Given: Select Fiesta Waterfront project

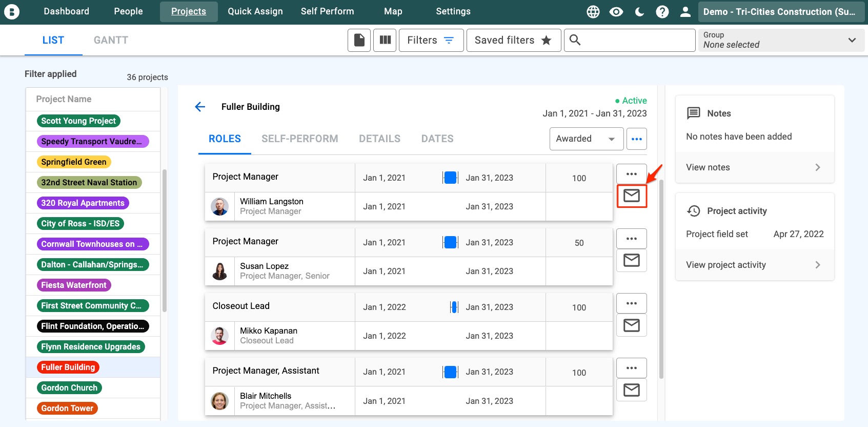Looking at the screenshot, I should (74, 285).
